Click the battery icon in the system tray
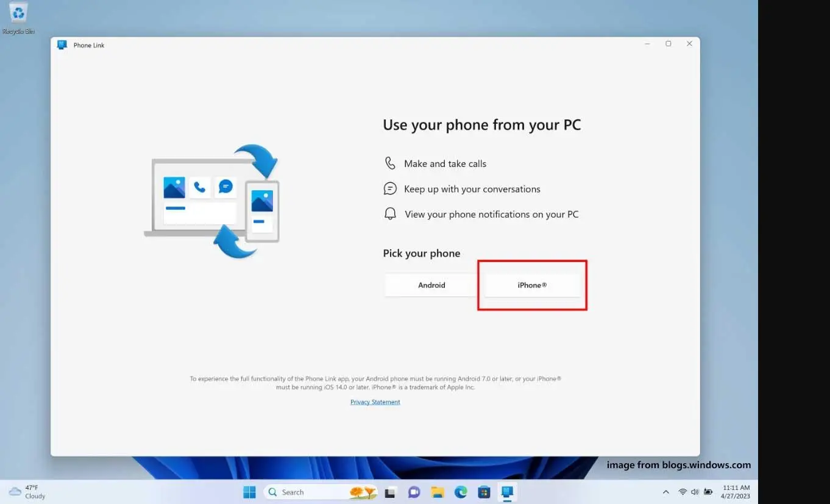This screenshot has width=830, height=504. [x=708, y=492]
